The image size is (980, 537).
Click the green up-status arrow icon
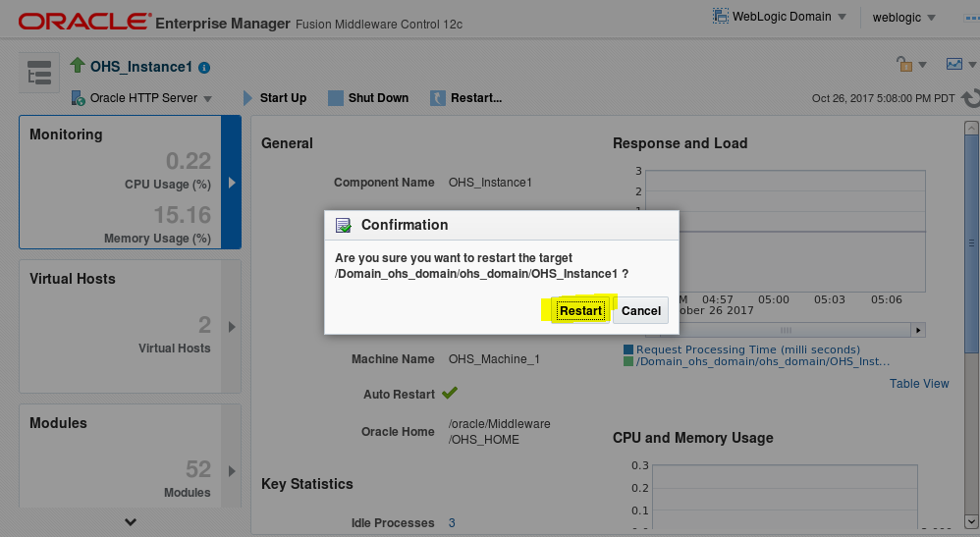78,65
